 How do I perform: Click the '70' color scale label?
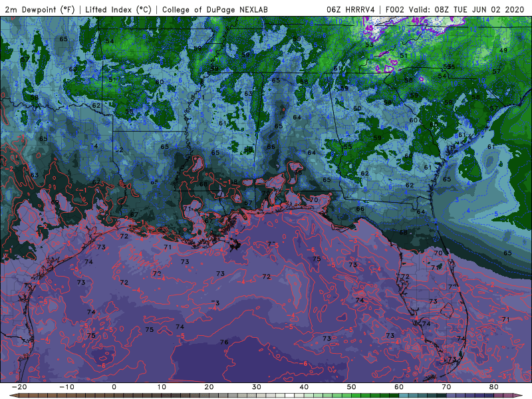click(x=446, y=387)
